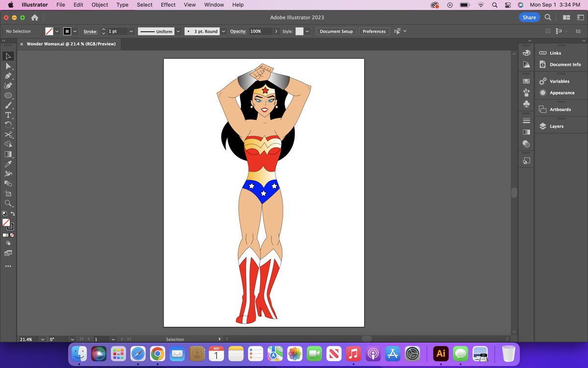Open the Layers panel
Screen dimensions: 588x368
(x=556, y=126)
